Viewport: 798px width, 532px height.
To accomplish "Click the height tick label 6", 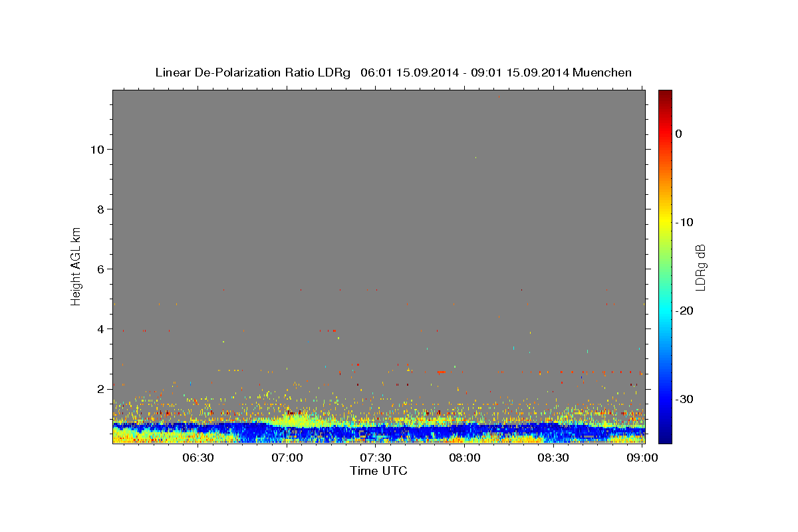I will coord(102,269).
